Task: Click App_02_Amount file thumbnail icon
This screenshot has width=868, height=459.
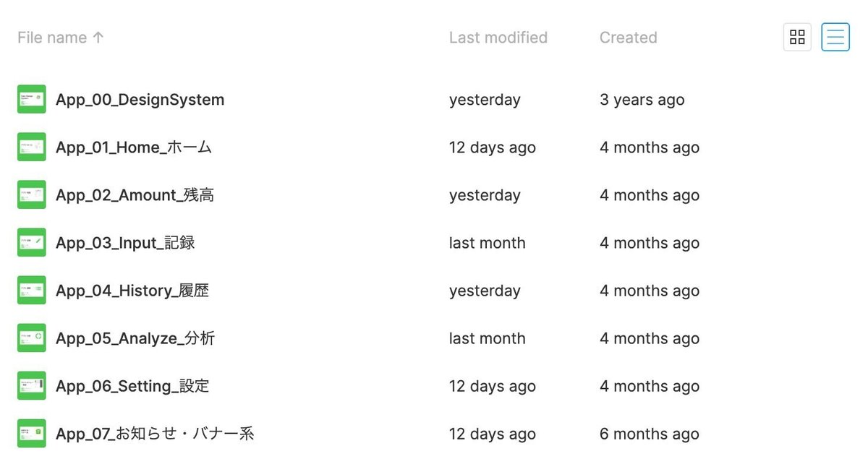Action: (32, 195)
